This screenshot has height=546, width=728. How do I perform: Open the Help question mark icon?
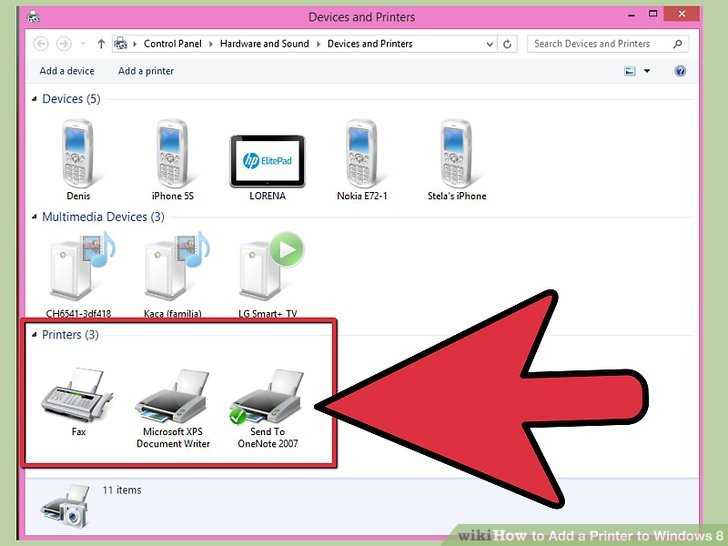pos(680,71)
